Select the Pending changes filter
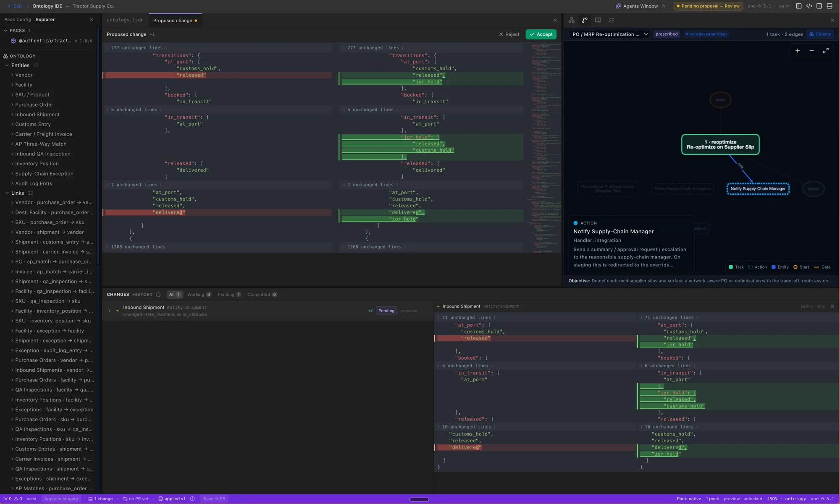Image resolution: width=840 pixels, height=504 pixels. point(229,295)
